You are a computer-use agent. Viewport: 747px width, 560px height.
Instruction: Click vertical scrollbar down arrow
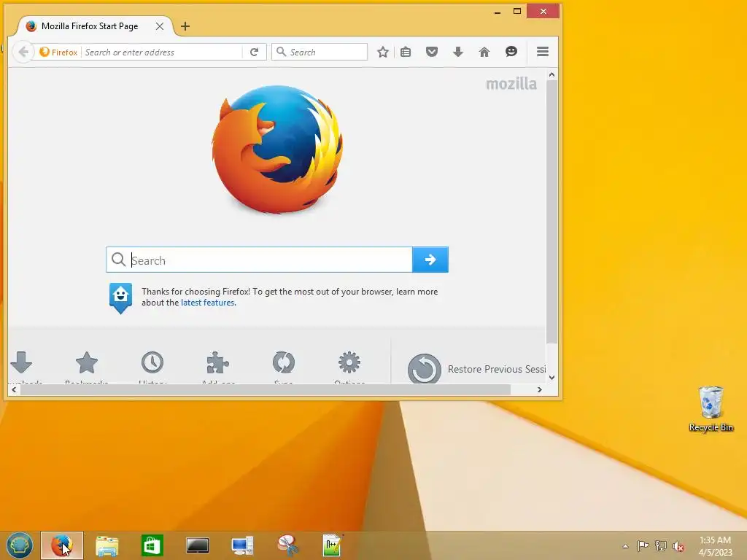551,378
